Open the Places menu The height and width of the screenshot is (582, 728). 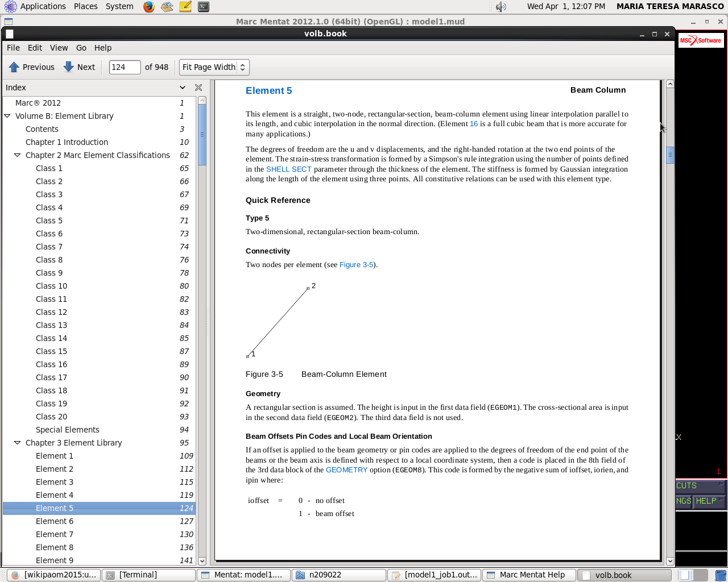(x=85, y=6)
